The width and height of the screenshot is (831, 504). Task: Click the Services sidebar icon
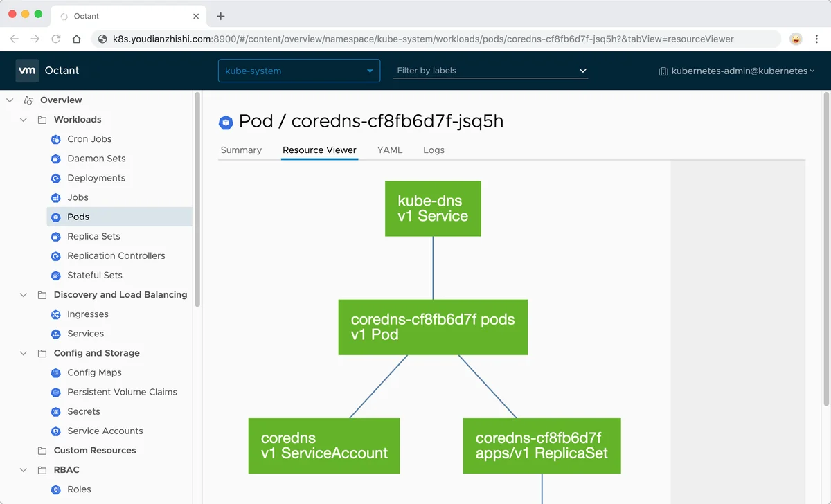click(x=56, y=334)
